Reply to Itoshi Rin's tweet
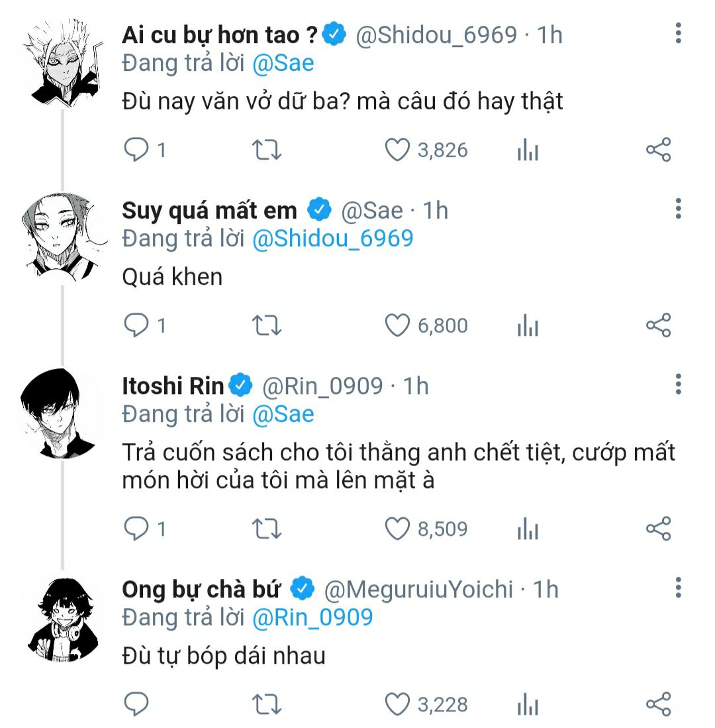Viewport: 715px width, 728px height. point(137,529)
